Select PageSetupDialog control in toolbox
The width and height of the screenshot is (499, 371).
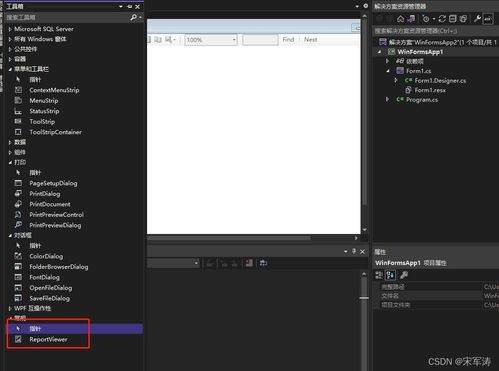point(53,183)
